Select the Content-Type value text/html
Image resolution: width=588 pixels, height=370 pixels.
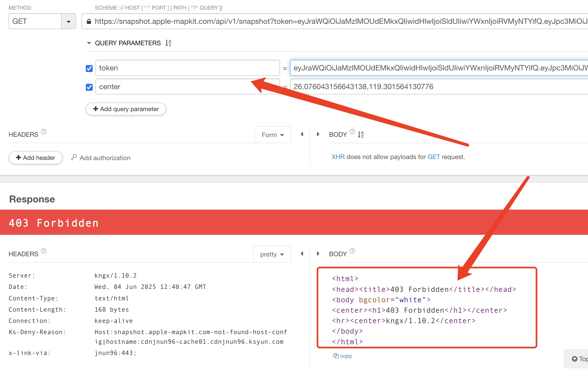111,298
